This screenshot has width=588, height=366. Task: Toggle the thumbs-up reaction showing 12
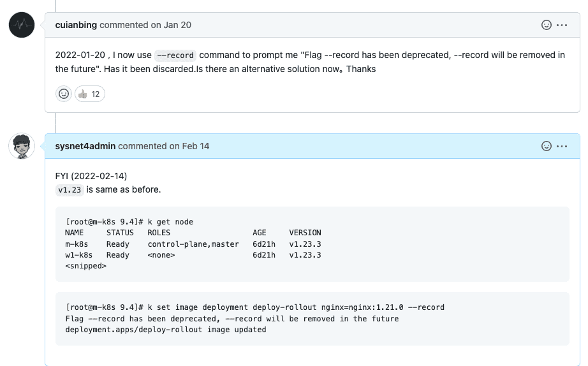click(x=90, y=94)
